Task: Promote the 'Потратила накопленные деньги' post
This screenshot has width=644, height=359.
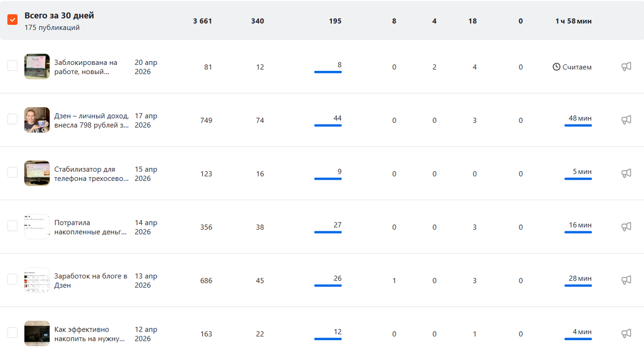Action: point(626,226)
